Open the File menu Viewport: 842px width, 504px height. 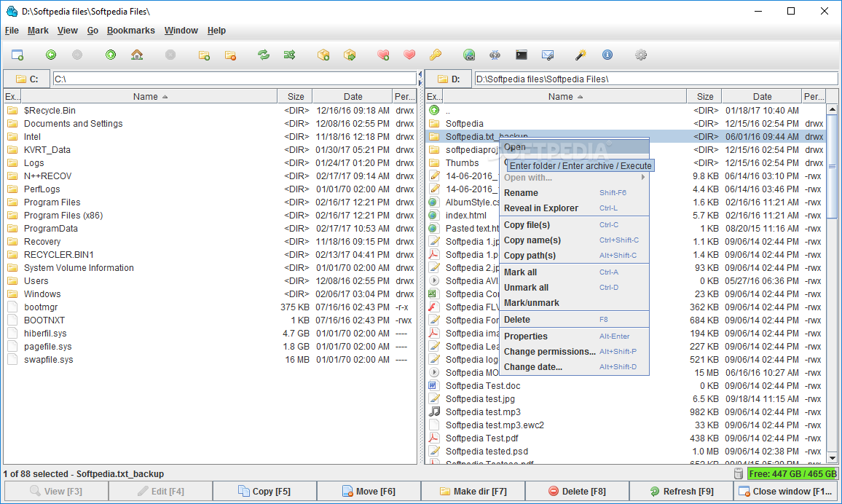click(x=12, y=31)
